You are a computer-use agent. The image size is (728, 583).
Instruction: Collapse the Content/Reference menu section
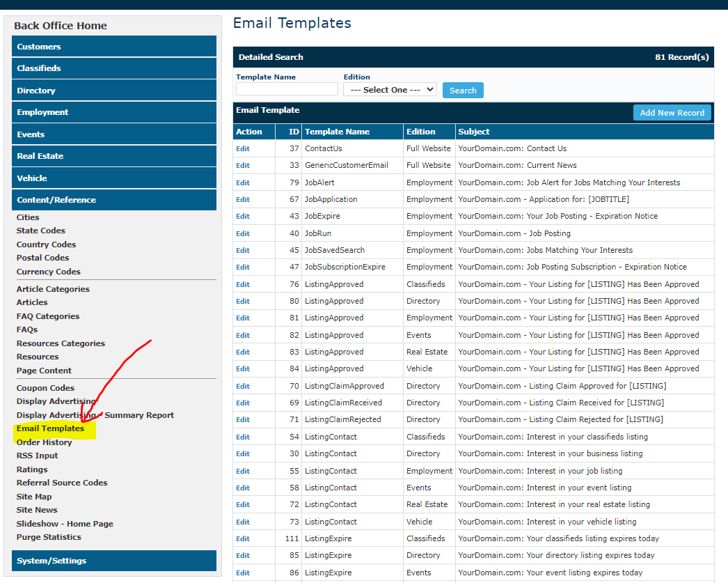point(113,200)
